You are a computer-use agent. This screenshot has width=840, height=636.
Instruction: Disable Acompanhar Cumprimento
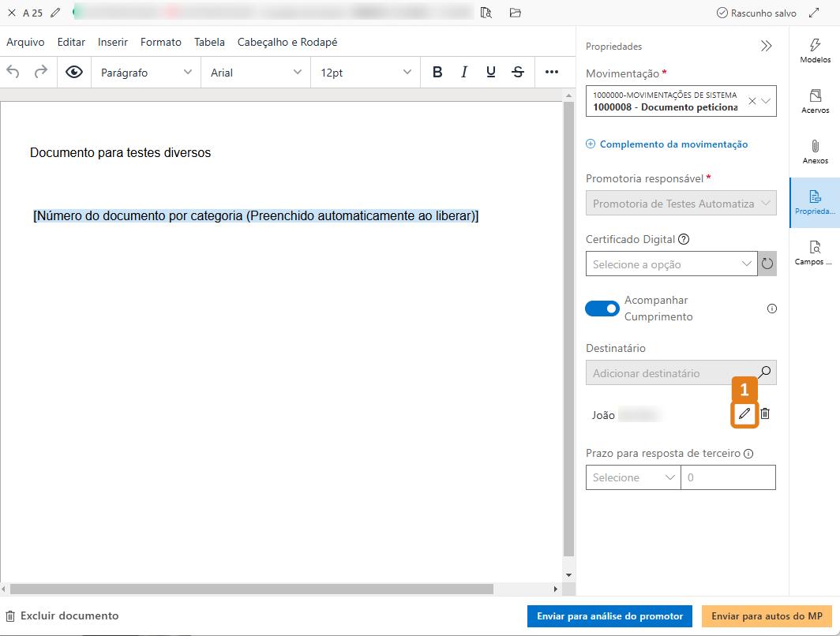pos(602,309)
